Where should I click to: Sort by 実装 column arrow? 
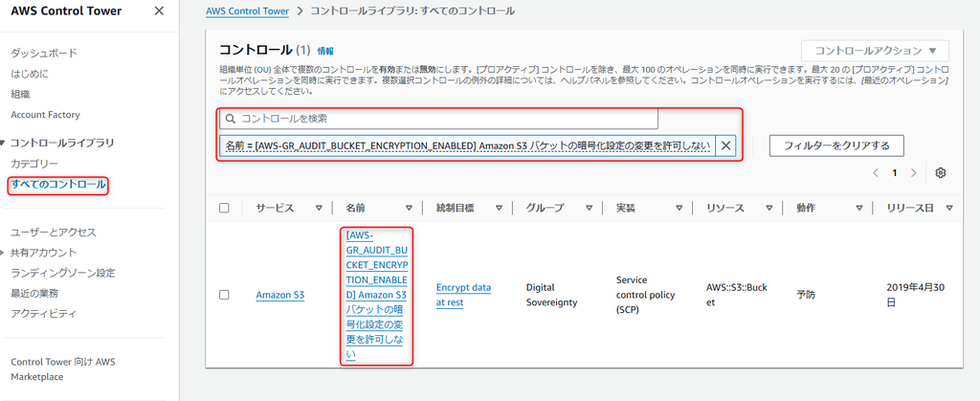(x=679, y=208)
